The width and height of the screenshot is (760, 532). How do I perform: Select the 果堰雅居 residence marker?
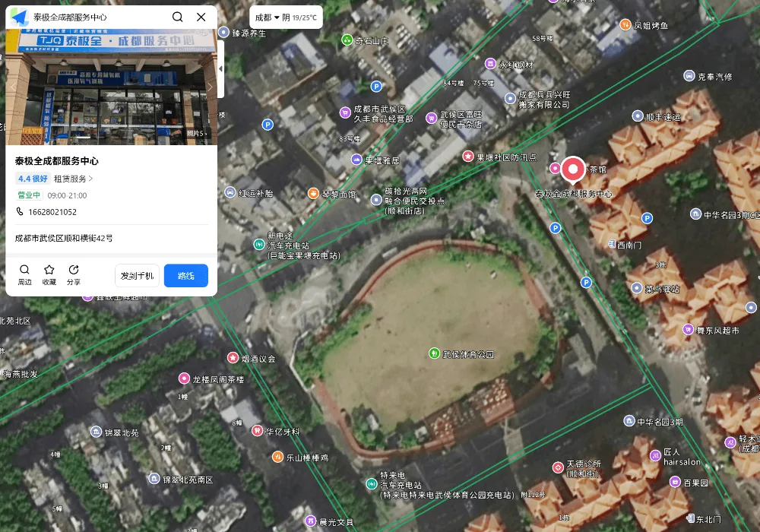pyautogui.click(x=356, y=159)
